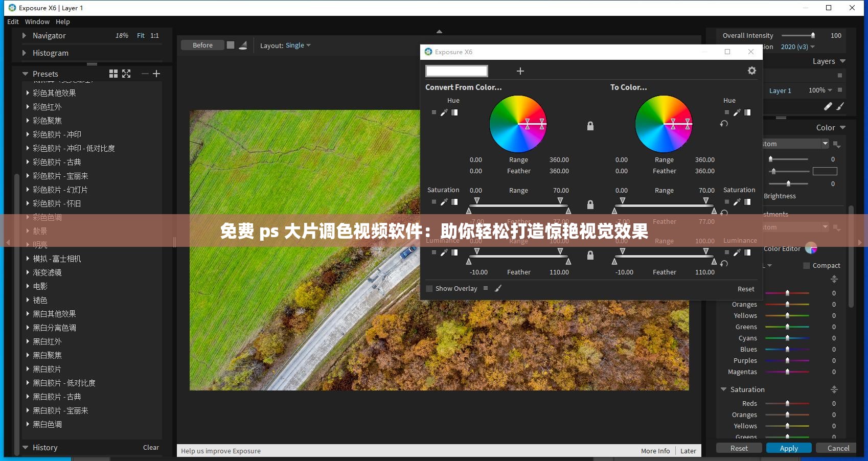
Task: Click the More Info link
Action: [655, 451]
